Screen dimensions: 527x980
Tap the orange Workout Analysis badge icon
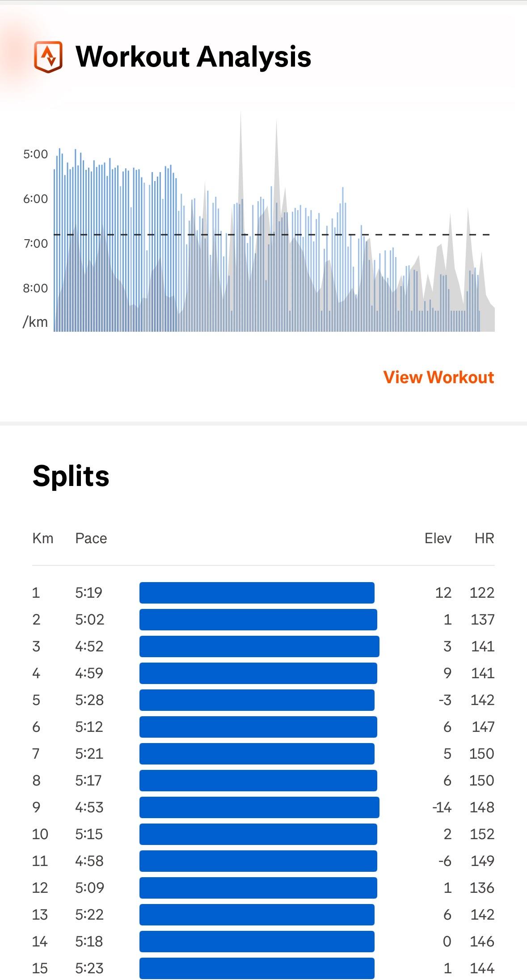click(x=48, y=57)
